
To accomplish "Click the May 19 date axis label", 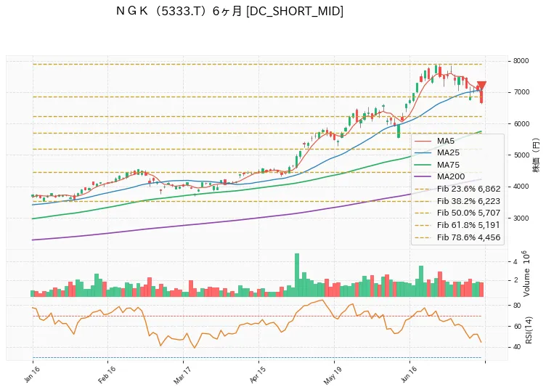I will pyautogui.click(x=333, y=375).
